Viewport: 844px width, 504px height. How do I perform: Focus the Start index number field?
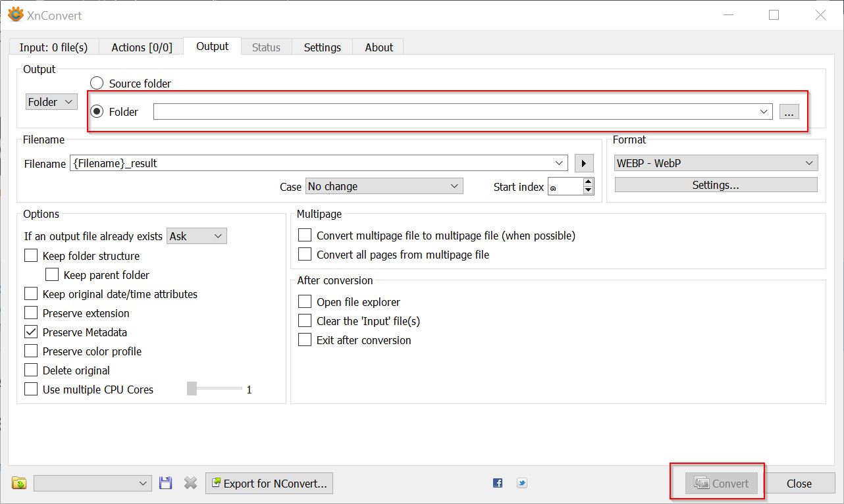pyautogui.click(x=566, y=186)
